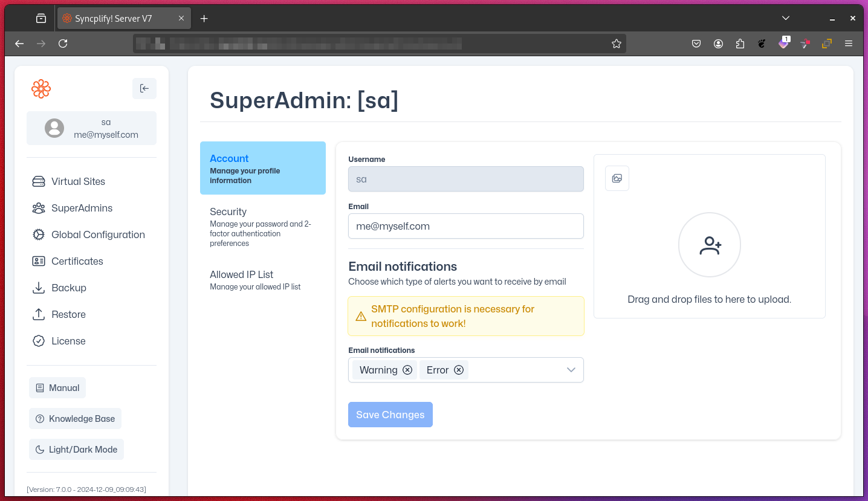Viewport: 868px width, 501px height.
Task: Remove the Error notification chip
Action: pos(459,369)
